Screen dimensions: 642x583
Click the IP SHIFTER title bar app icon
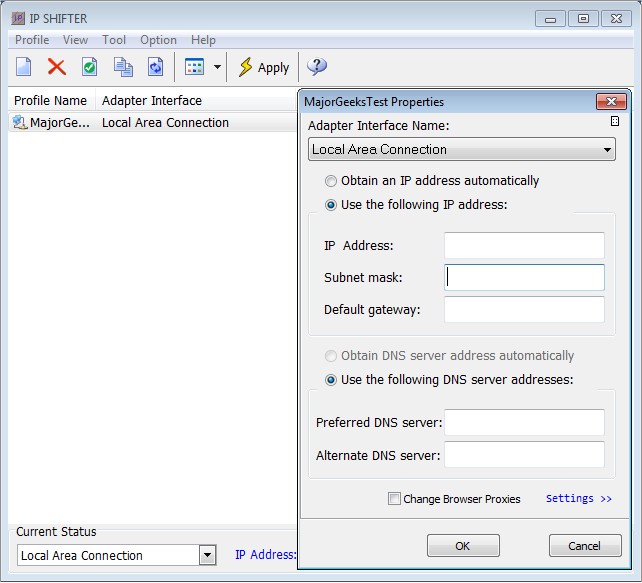[x=18, y=18]
